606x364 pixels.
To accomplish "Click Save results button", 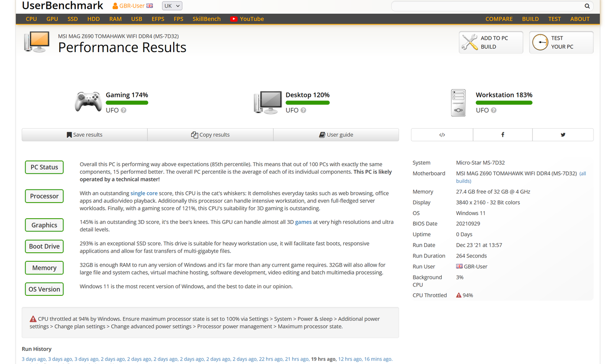I will [85, 135].
